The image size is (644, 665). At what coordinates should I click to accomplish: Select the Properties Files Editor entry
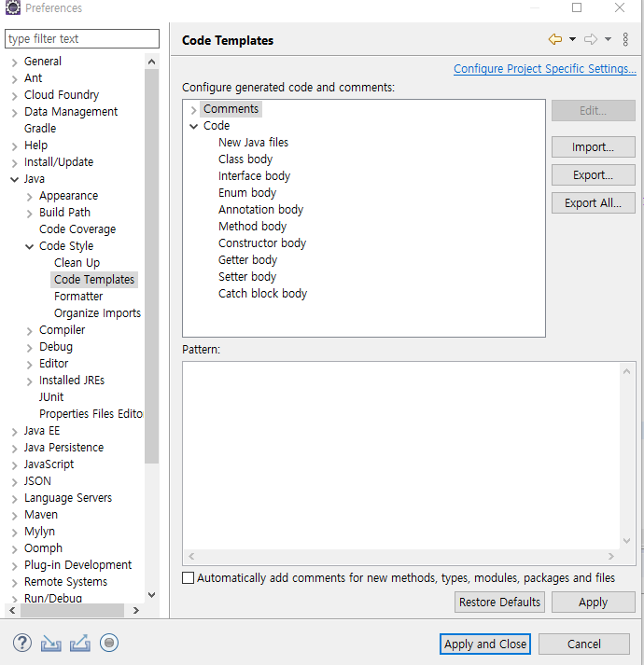tap(91, 413)
